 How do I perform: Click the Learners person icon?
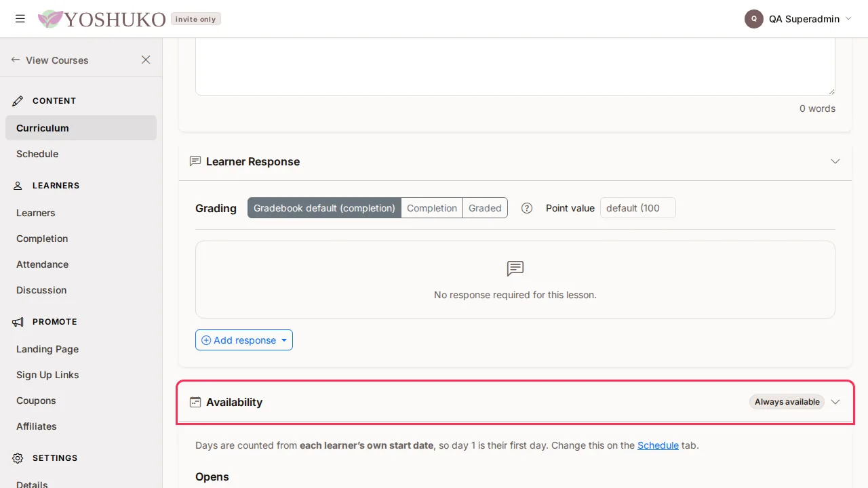(18, 186)
